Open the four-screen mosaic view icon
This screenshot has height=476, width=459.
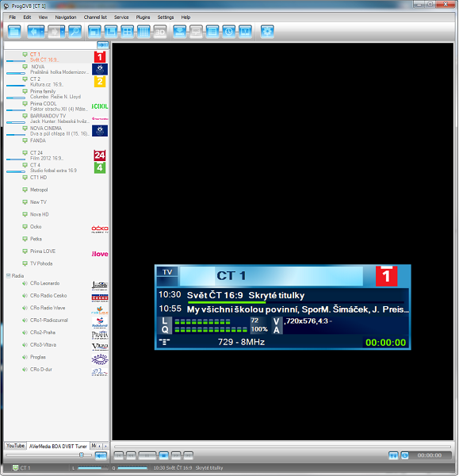[127, 31]
